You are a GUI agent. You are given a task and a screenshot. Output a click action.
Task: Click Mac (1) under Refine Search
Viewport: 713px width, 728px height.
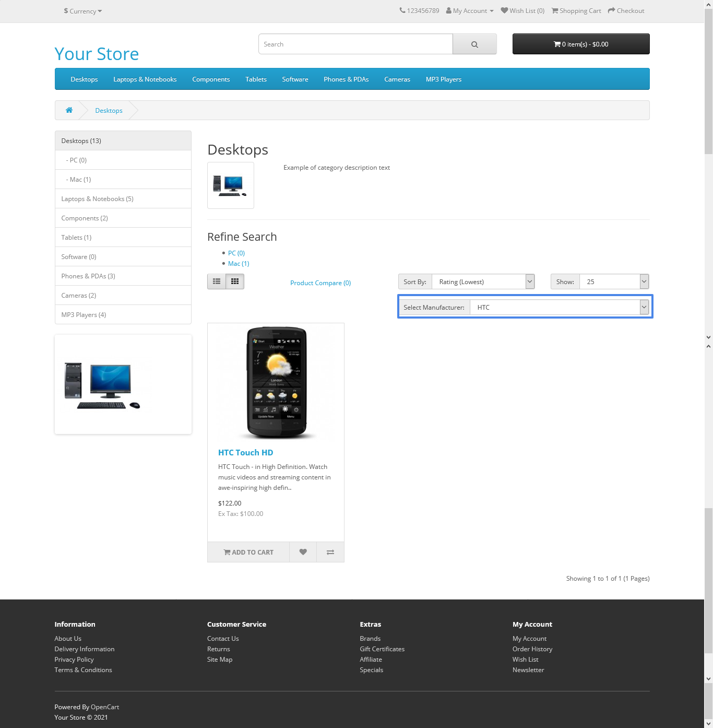tap(239, 264)
